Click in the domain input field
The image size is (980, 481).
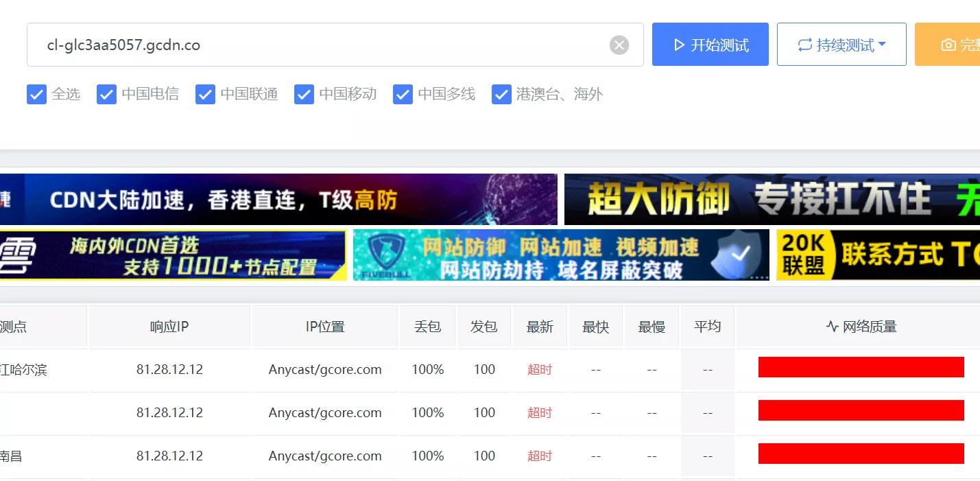315,45
